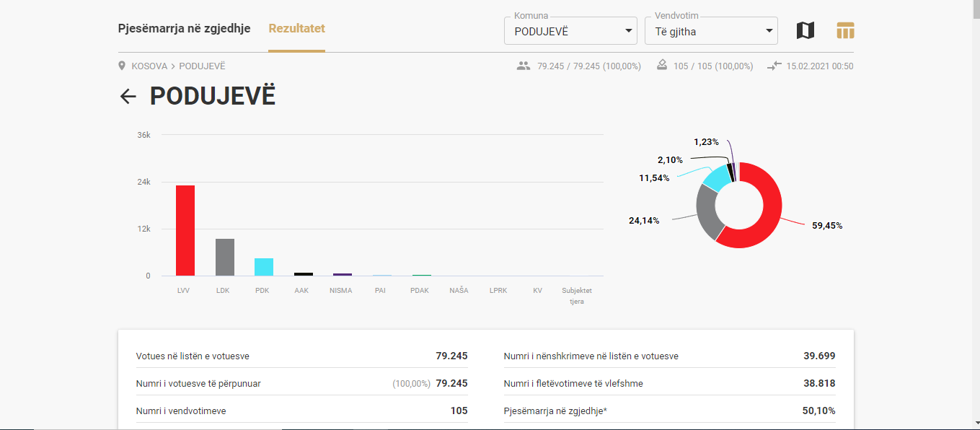Open the Pjesëmarrja në zgjedhje tab
Screen dimensions: 980x430
184,29
